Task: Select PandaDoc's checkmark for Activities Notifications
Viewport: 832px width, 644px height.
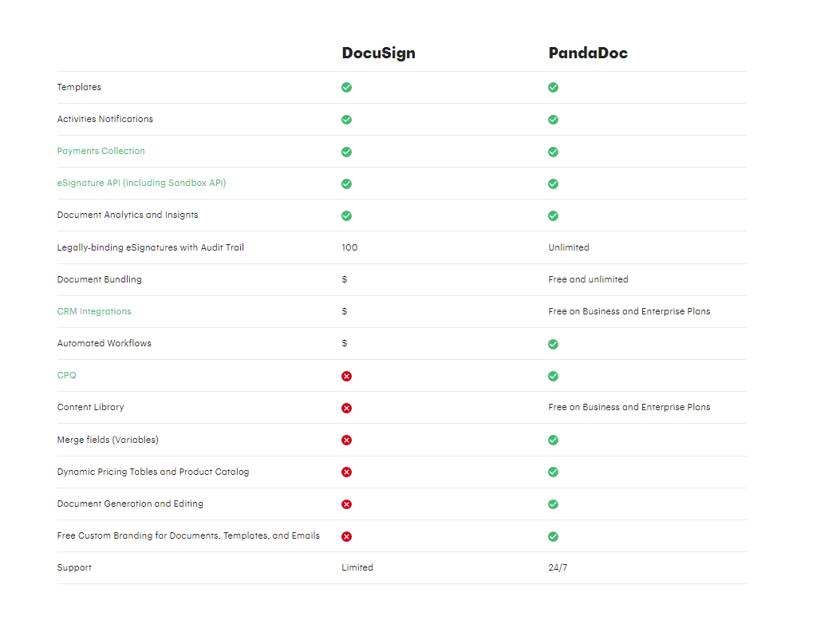Action: (553, 119)
